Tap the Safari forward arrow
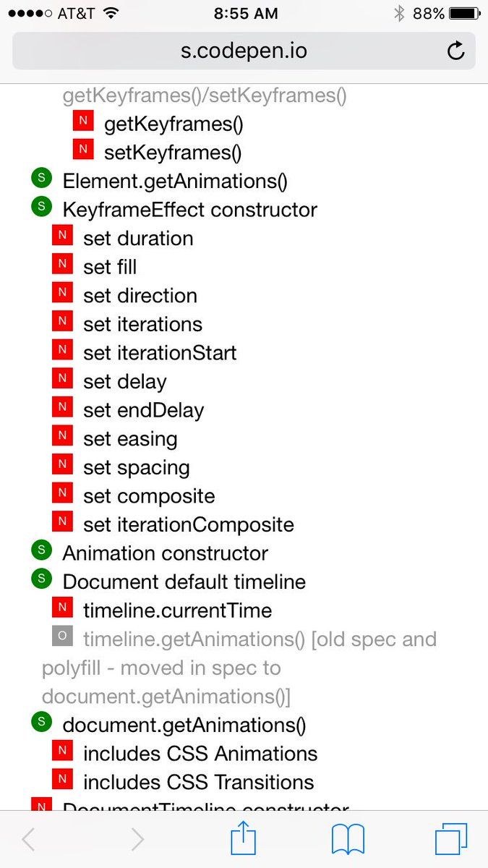 click(137, 839)
